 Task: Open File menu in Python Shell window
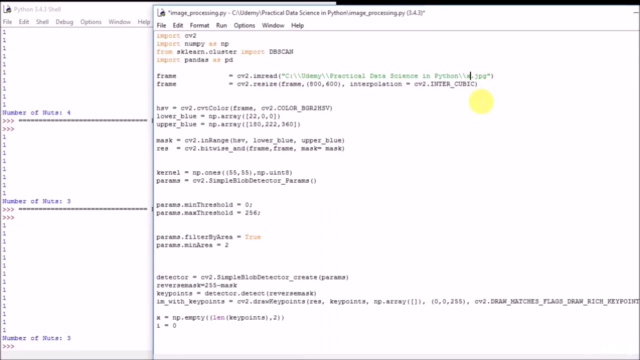pyautogui.click(x=7, y=22)
